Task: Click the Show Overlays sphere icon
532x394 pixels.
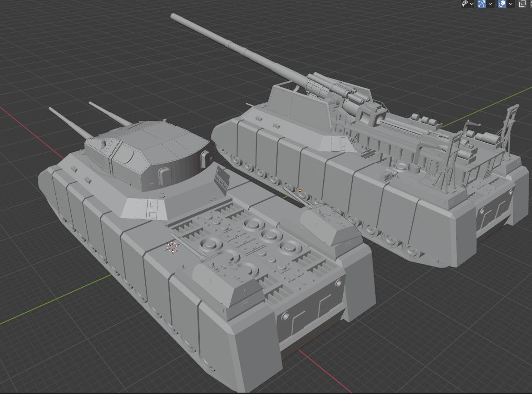Action: (502, 4)
